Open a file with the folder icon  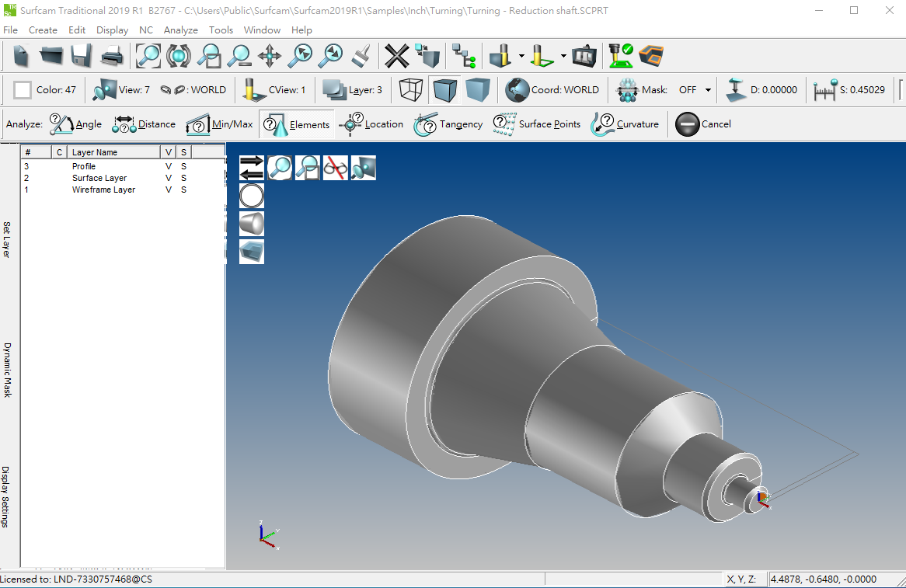click(51, 56)
